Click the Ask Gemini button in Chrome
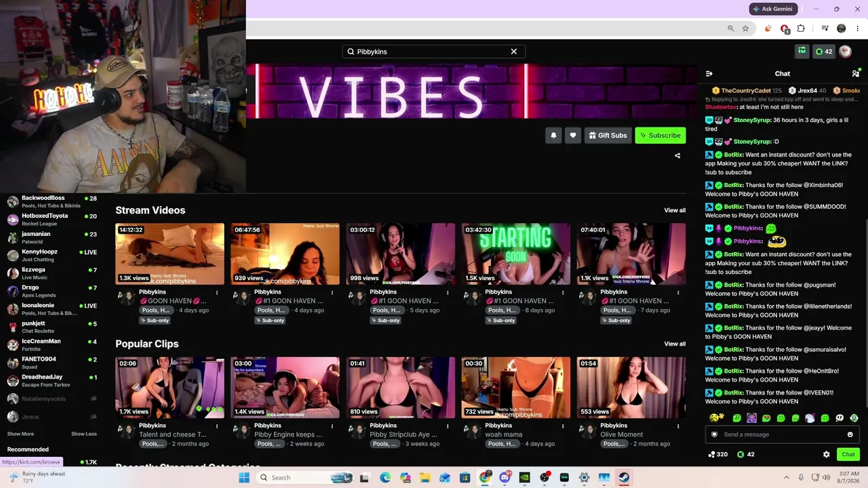The width and height of the screenshot is (868, 488). pyautogui.click(x=773, y=9)
